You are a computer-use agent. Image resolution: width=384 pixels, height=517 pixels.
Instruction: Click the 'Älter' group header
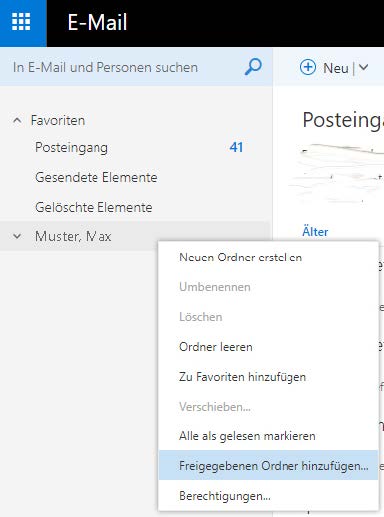click(x=315, y=232)
